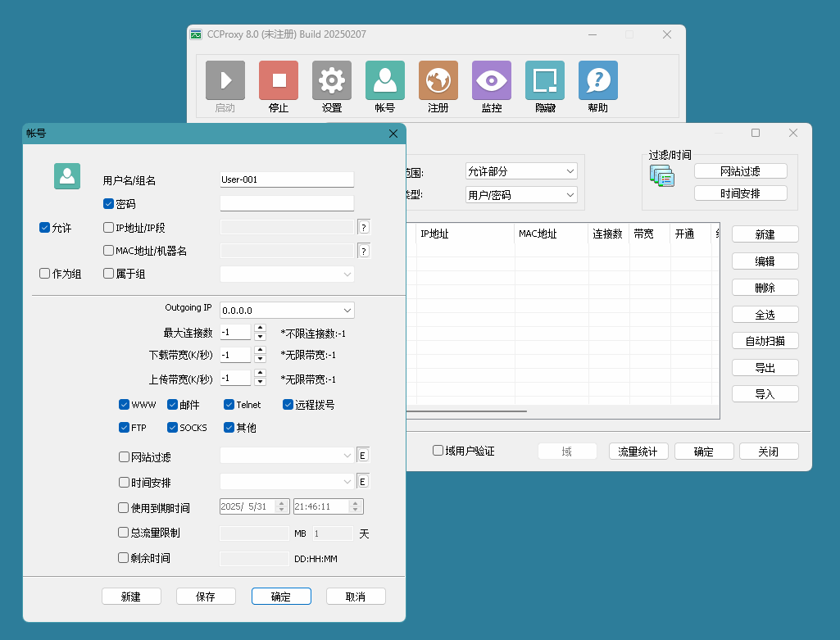840x640 pixels.
Task: Click the 流量统计 button
Action: click(x=638, y=452)
